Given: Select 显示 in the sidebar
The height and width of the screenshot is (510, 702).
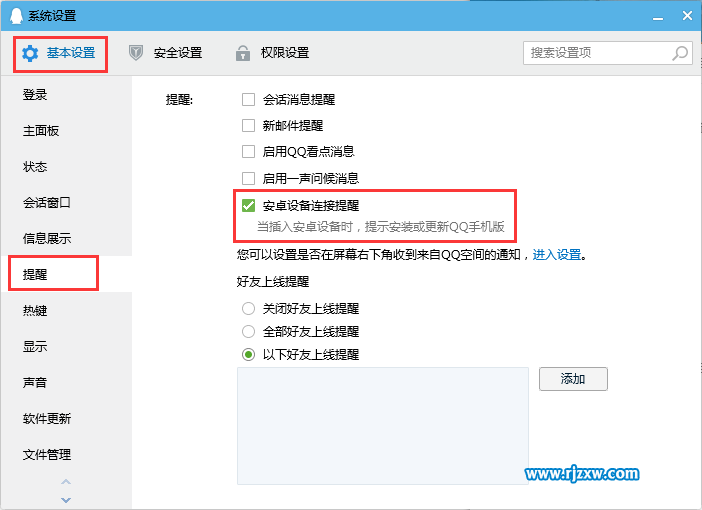Looking at the screenshot, I should [66, 346].
